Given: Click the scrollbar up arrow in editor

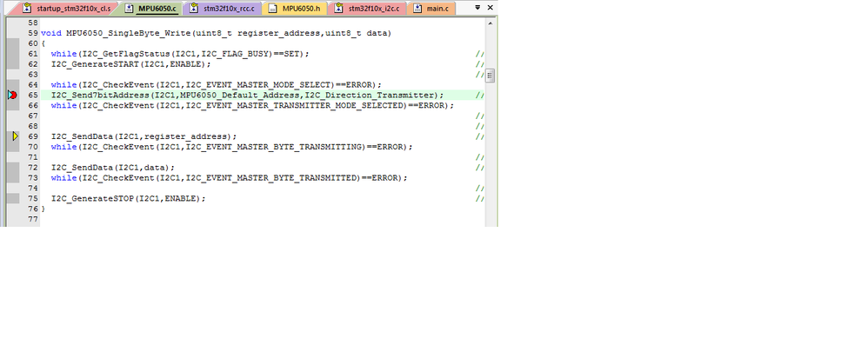Looking at the screenshot, I should (x=490, y=23).
